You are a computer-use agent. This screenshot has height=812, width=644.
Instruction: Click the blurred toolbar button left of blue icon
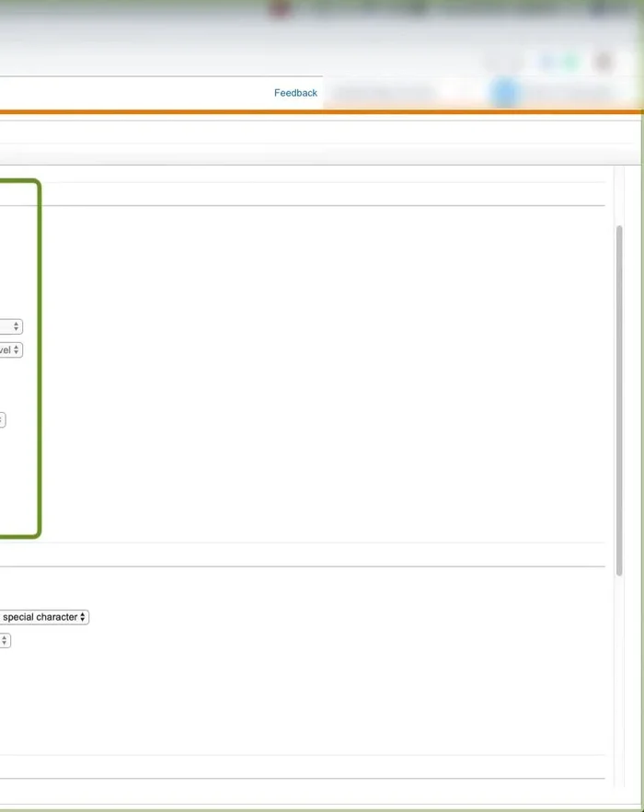point(501,63)
